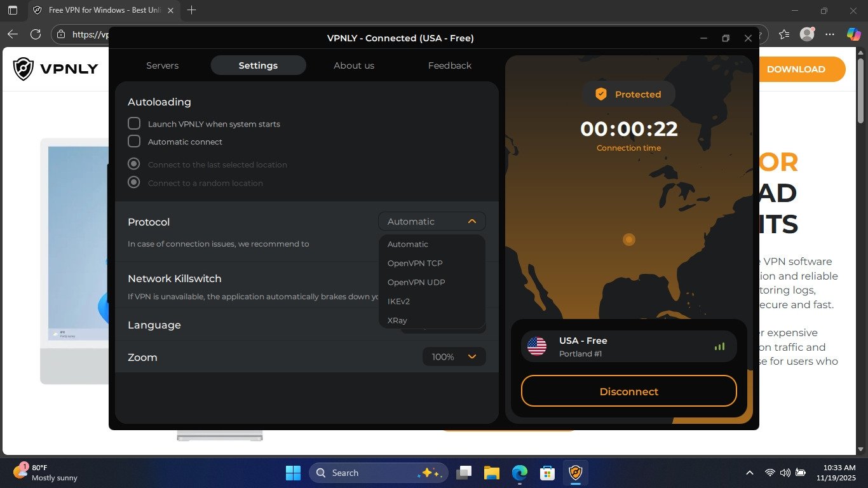Refresh the browser page
The width and height of the screenshot is (868, 488).
point(36,34)
